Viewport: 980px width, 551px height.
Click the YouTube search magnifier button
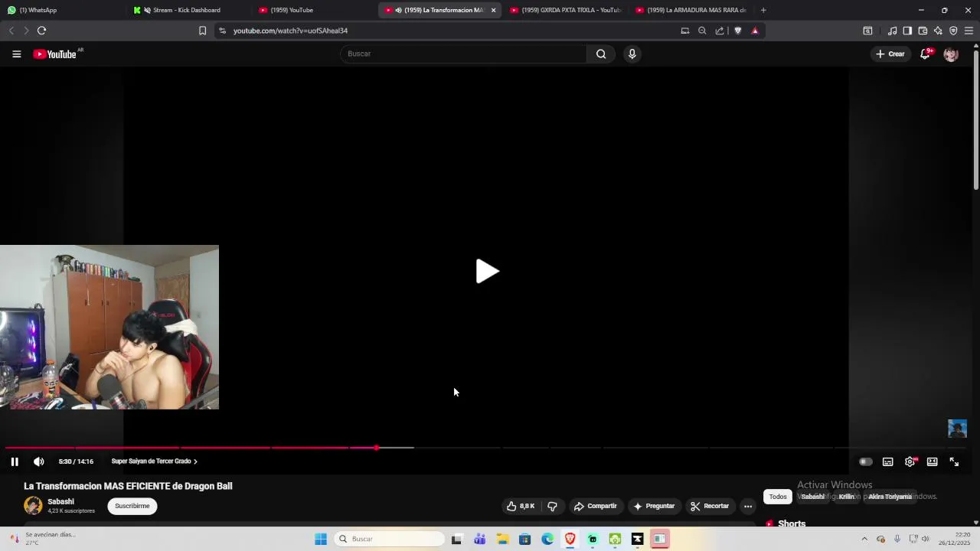601,54
